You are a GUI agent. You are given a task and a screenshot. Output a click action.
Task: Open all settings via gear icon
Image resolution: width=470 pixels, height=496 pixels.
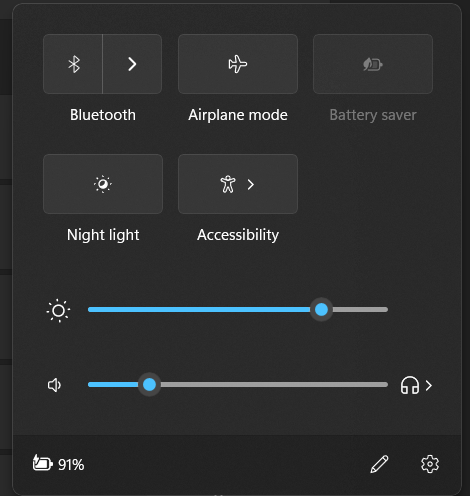click(430, 464)
